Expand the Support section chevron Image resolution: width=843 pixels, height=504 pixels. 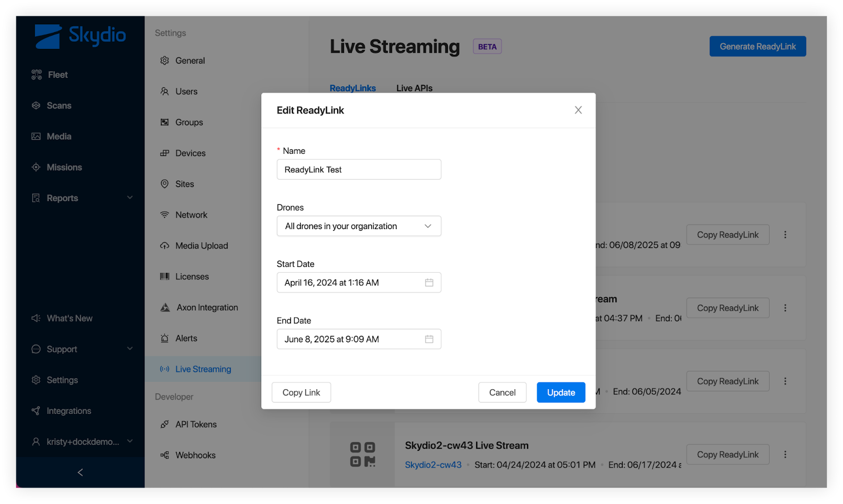[130, 349]
